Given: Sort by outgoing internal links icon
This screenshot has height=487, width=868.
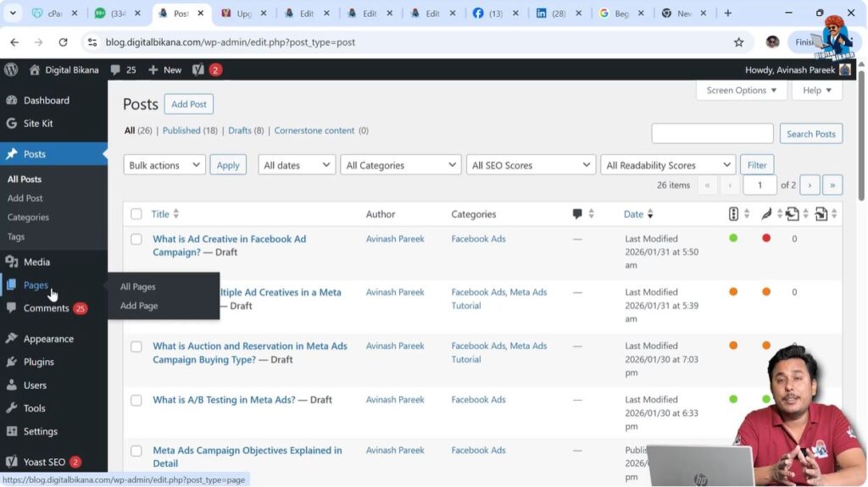Looking at the screenshot, I should [x=793, y=213].
